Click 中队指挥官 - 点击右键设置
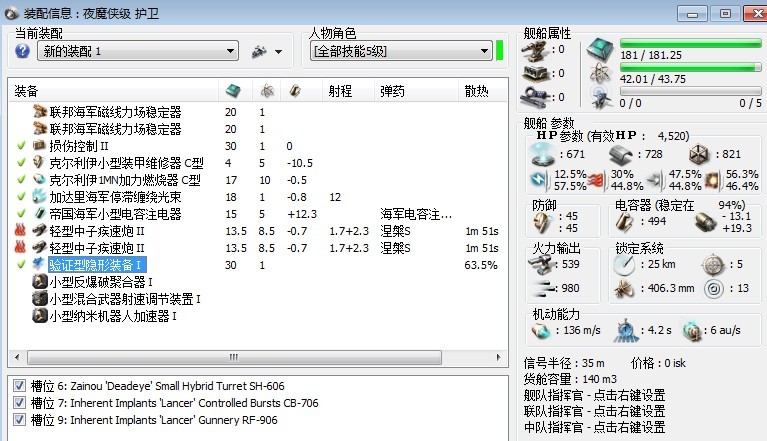 click(594, 427)
